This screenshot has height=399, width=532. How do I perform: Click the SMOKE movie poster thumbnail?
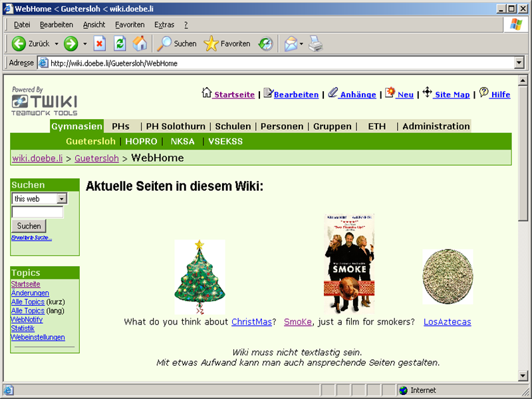(349, 263)
